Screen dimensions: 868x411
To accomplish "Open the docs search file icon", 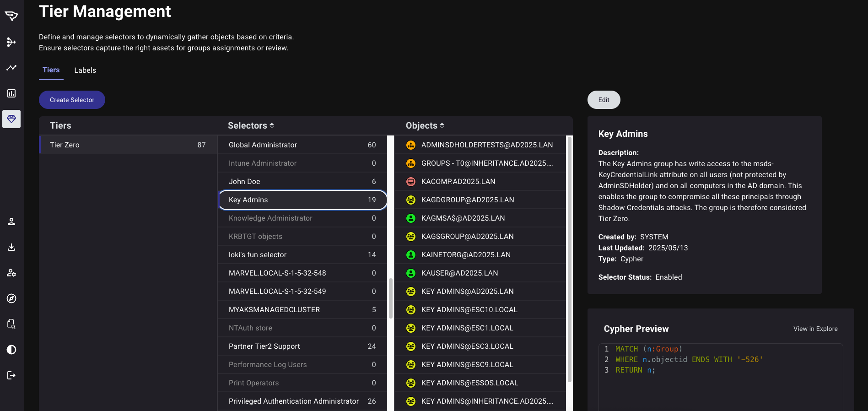I will [x=11, y=324].
